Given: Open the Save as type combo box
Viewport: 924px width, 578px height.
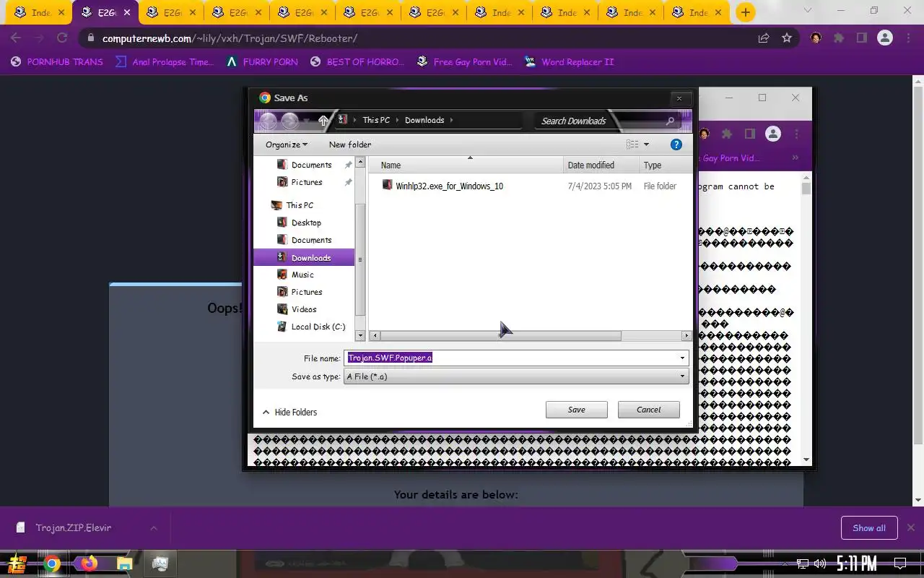Looking at the screenshot, I should click(x=516, y=376).
